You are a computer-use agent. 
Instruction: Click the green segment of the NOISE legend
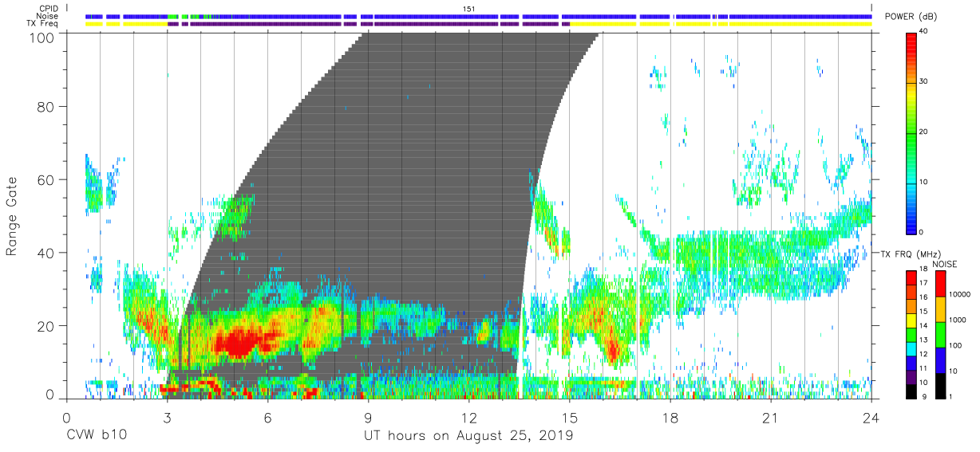click(941, 335)
